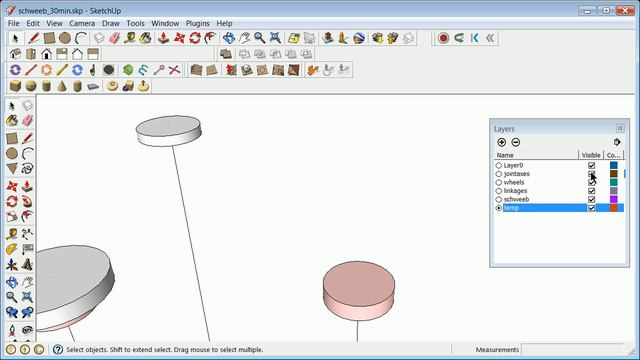Viewport: 640px width, 360px height.
Task: Select the Line pencil tool in top toolbar
Action: pyautogui.click(x=33, y=38)
